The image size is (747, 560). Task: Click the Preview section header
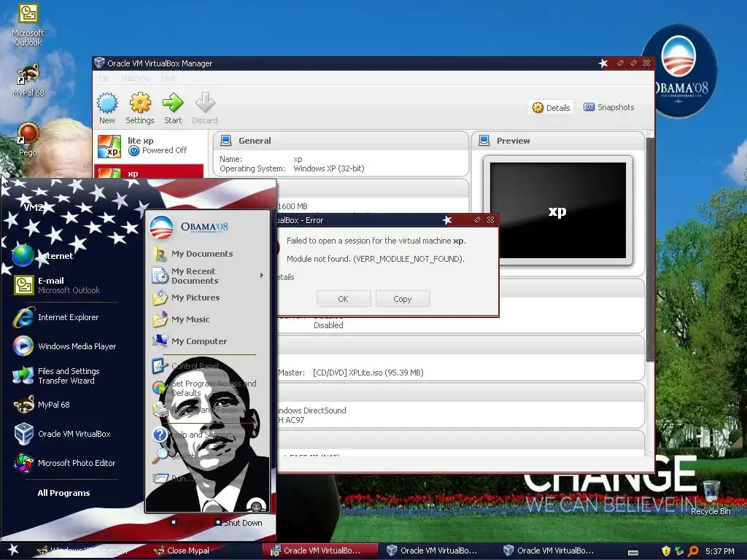557,141
